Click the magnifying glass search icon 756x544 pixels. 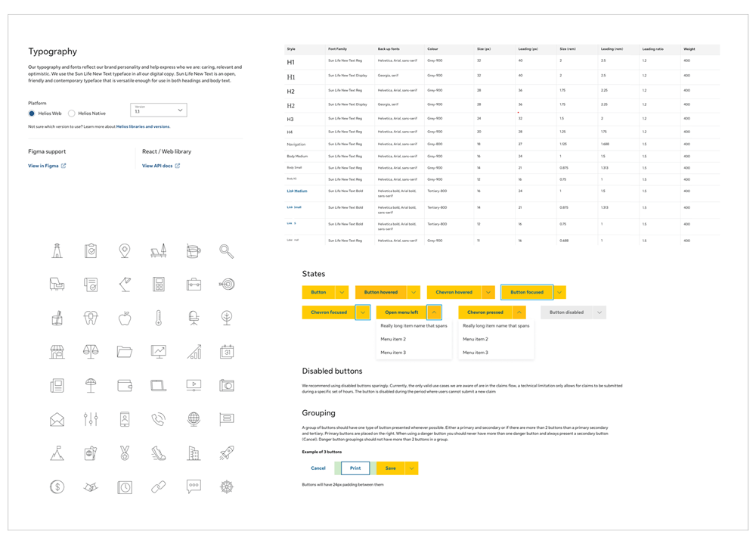[x=226, y=250]
